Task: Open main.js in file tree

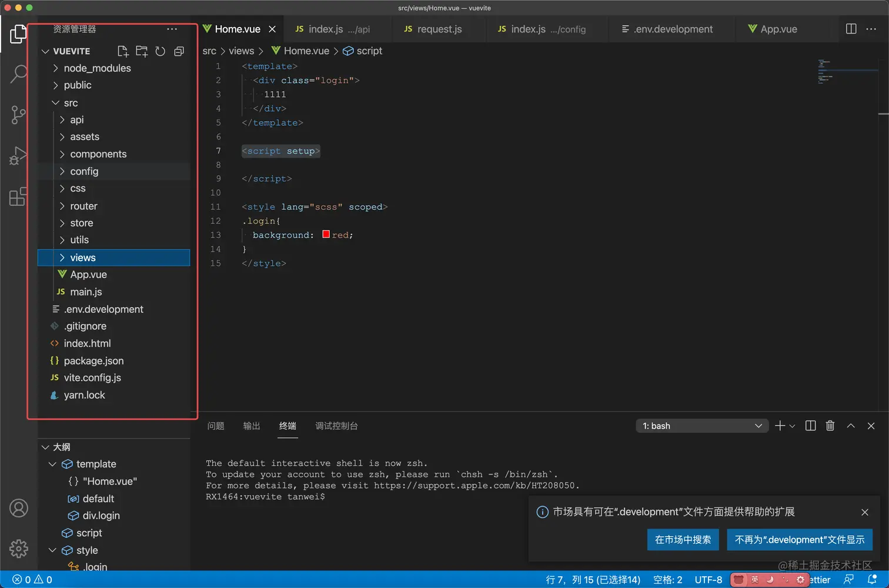Action: [113, 292]
